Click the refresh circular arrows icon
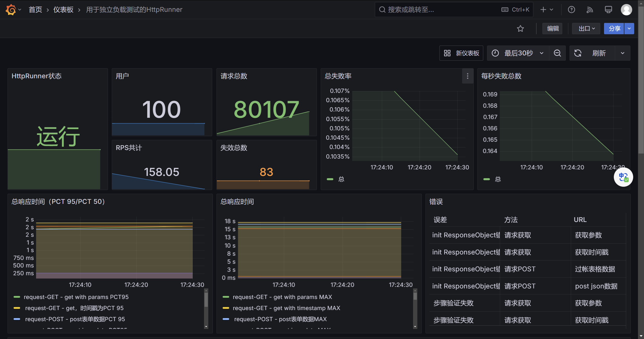This screenshot has height=339, width=644. coord(578,53)
